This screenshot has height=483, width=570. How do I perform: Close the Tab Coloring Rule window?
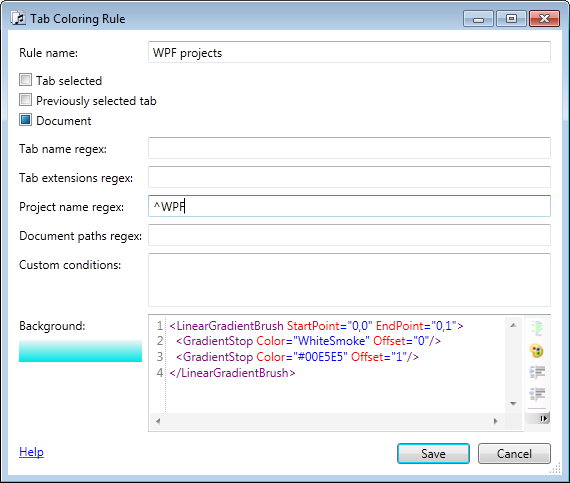click(x=544, y=19)
